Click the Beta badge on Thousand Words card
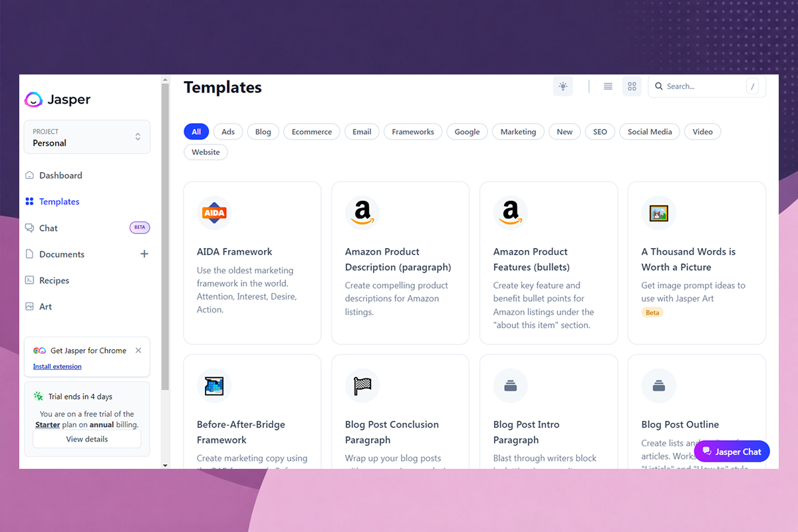 [652, 313]
